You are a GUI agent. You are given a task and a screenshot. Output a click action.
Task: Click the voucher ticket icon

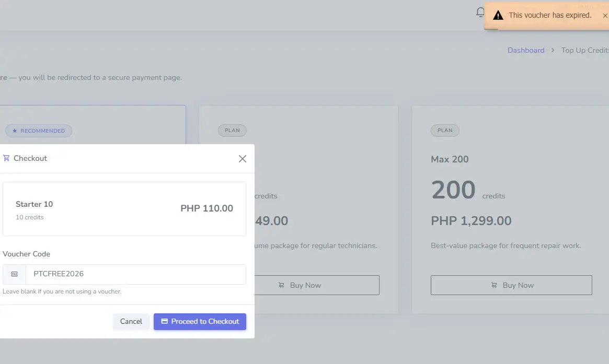(14, 274)
